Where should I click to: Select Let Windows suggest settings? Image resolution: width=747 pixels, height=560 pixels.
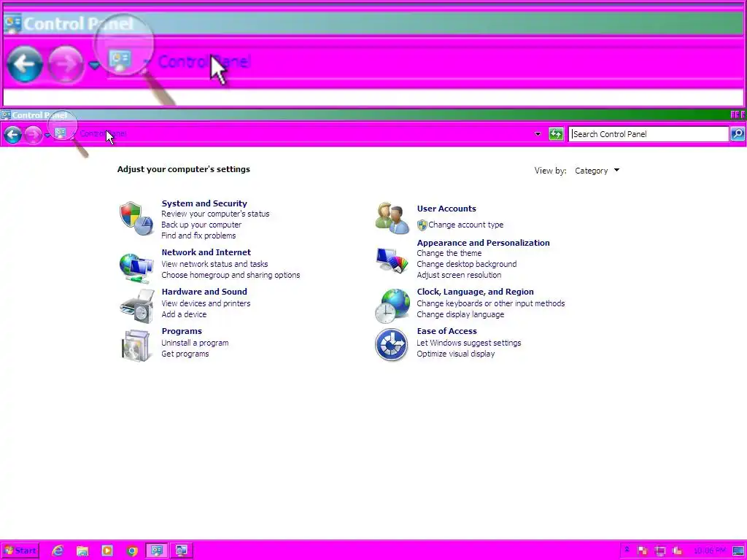coord(469,343)
